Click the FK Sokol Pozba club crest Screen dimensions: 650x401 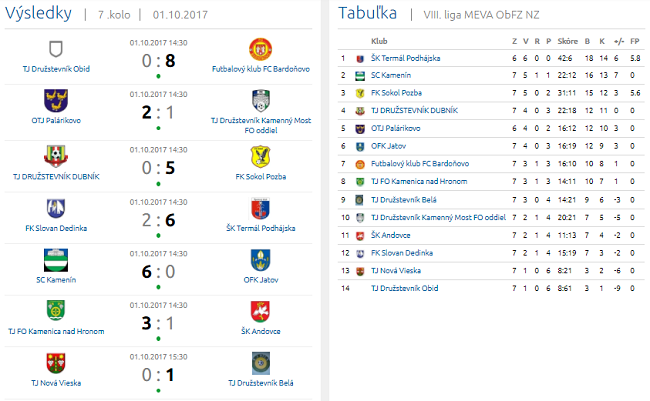(260, 155)
